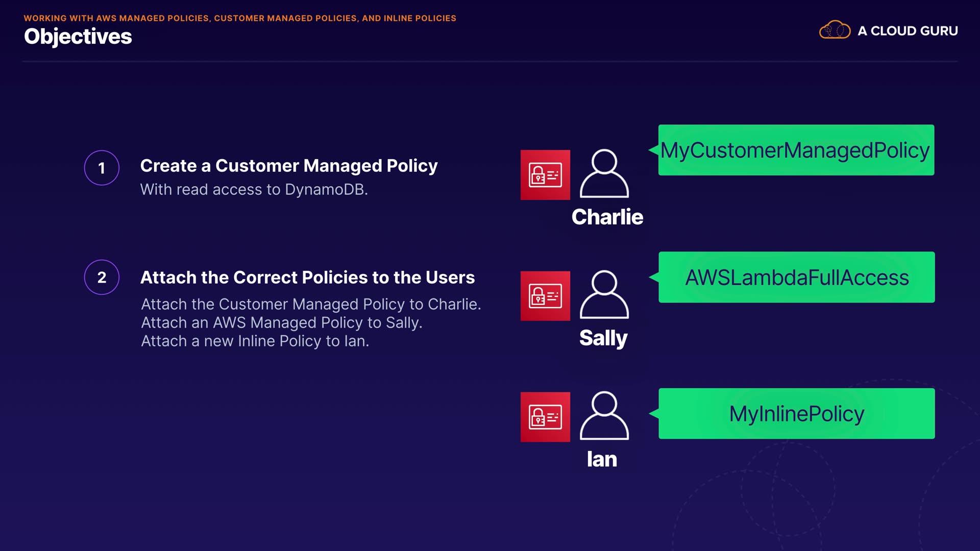Select the Create a Customer Managed Policy heading
Image resolution: width=980 pixels, height=551 pixels.
[289, 166]
